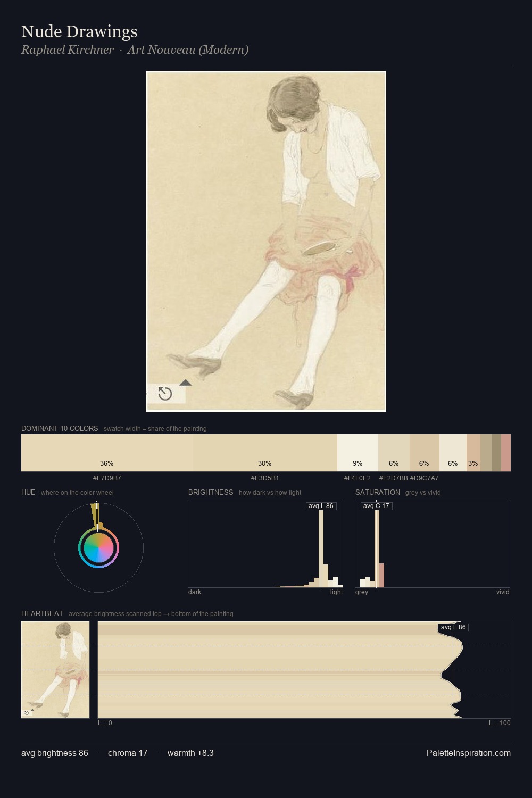Pick the first 6% swatch #E2D7BB
The width and height of the screenshot is (532, 798).
(x=394, y=453)
